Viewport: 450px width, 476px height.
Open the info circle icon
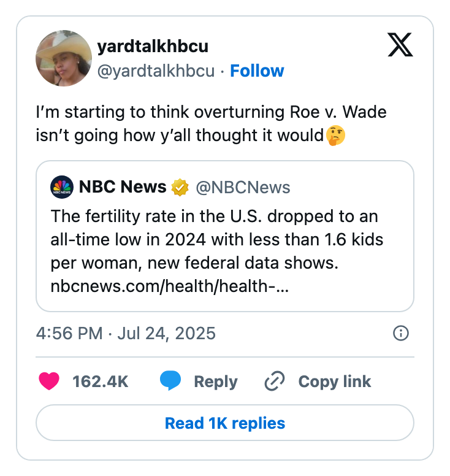tap(400, 333)
